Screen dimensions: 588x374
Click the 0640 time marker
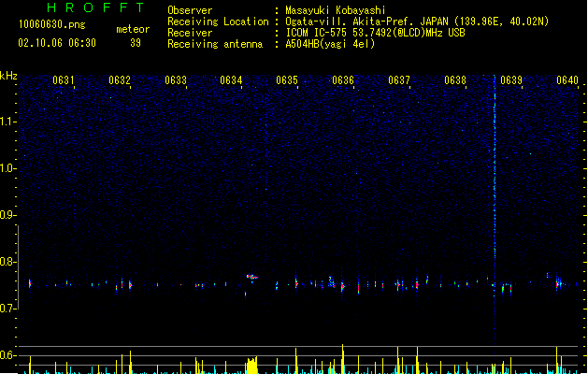567,80
